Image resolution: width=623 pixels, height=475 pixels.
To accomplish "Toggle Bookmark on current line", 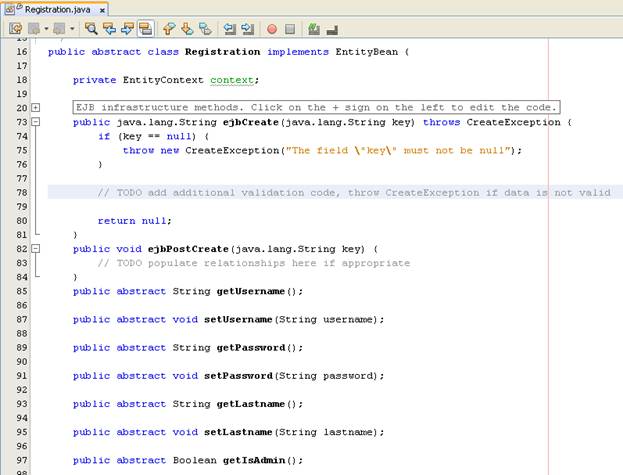I will coord(205,29).
